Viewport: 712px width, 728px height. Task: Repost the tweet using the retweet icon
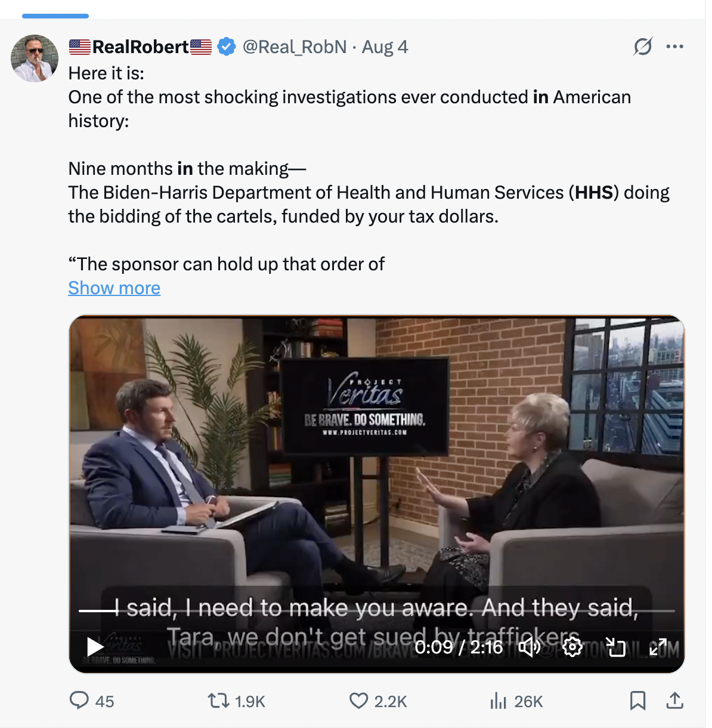[x=218, y=701]
